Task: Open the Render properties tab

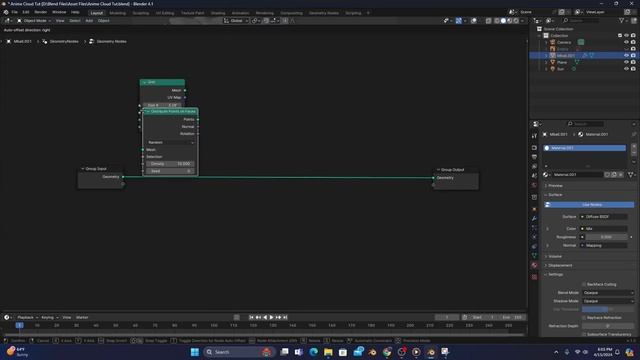Action: pyautogui.click(x=534, y=147)
